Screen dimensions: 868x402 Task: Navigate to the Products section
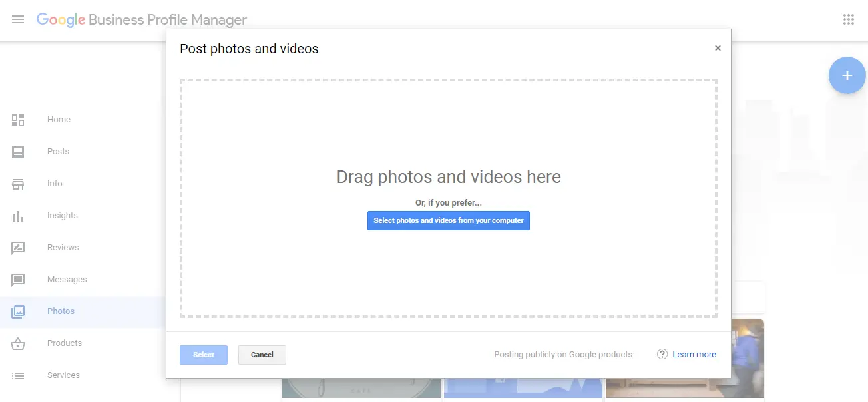[x=65, y=343]
